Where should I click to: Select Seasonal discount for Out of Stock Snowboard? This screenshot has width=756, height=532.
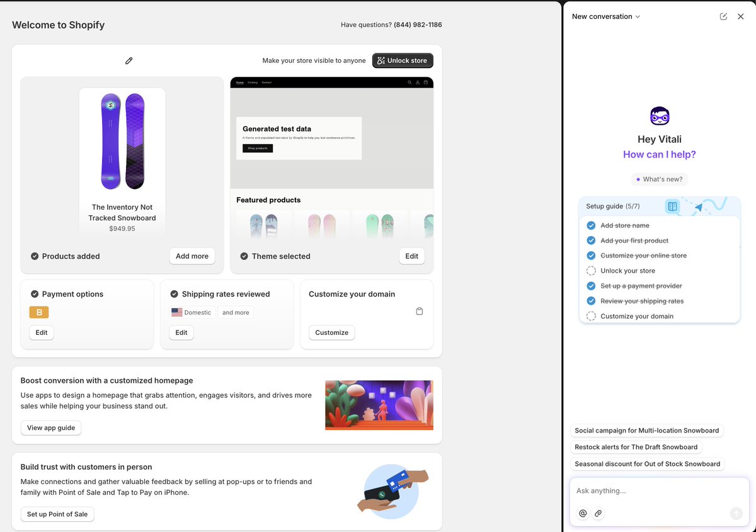click(x=648, y=464)
